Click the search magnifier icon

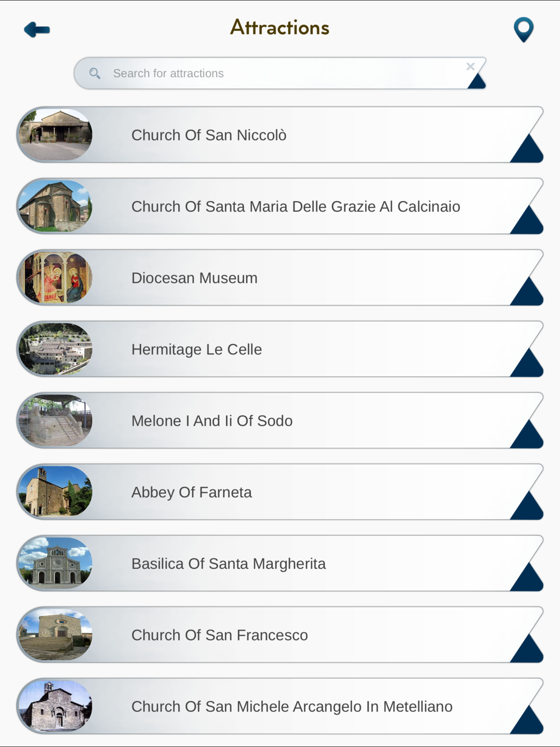(x=95, y=73)
